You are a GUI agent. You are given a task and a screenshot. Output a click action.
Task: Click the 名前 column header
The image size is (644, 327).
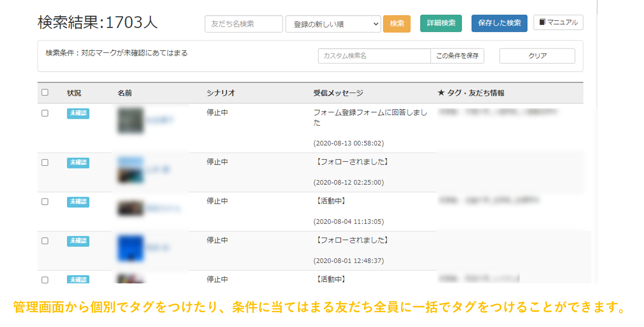click(125, 93)
